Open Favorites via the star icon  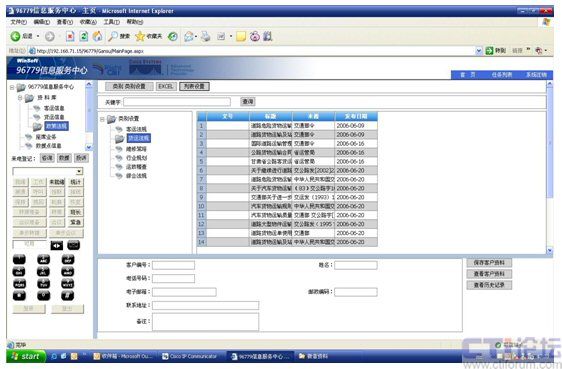(140, 36)
